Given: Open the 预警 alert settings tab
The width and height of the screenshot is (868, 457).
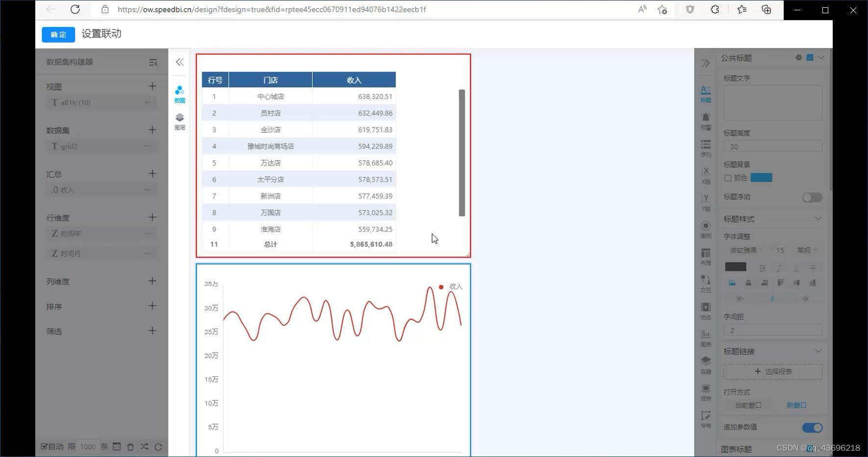Looking at the screenshot, I should coord(706,121).
